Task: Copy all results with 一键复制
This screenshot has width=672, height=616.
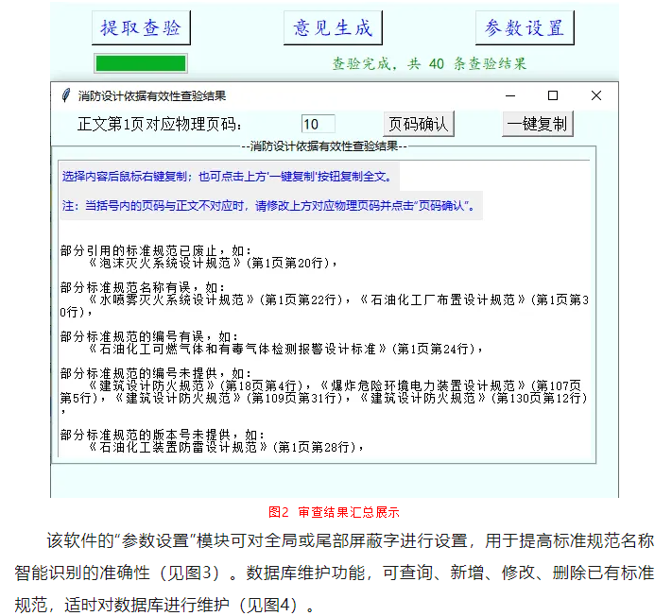Action: click(538, 124)
